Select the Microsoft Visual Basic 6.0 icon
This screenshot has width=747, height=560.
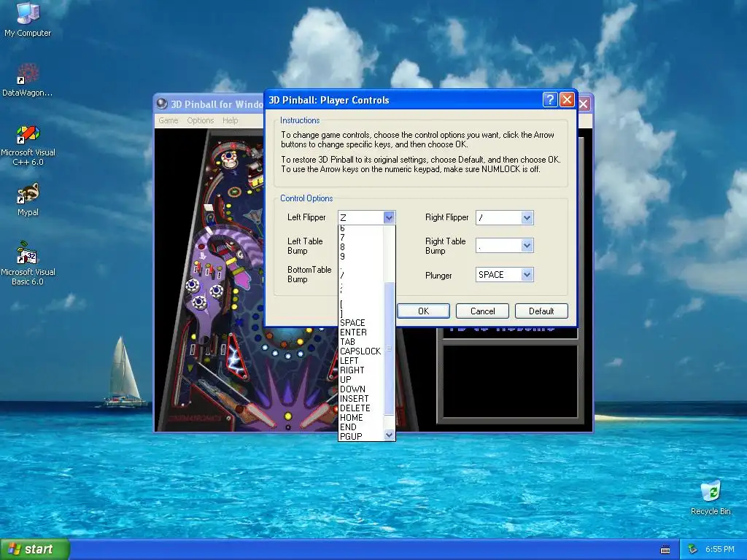tap(28, 262)
